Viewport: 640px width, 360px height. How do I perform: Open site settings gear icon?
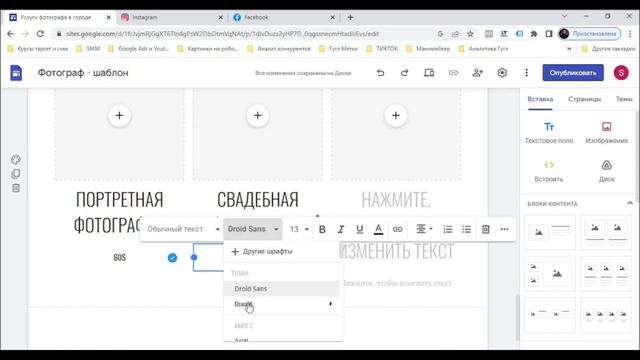point(502,73)
